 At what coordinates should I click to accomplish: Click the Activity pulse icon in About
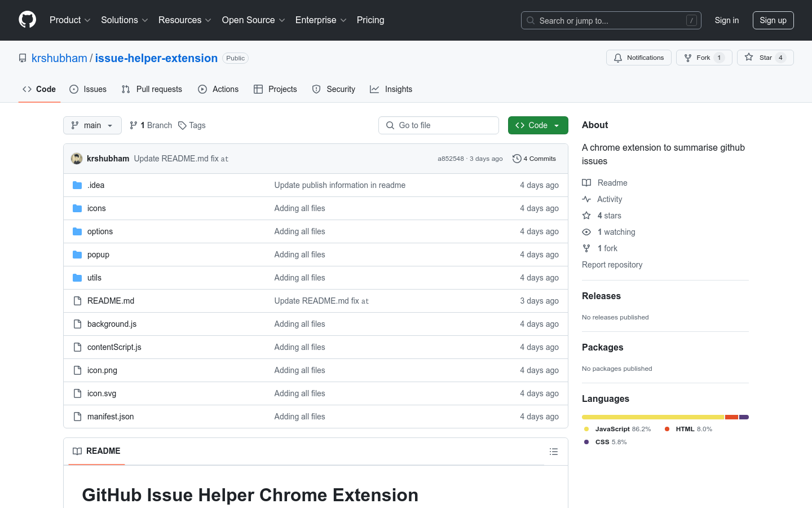click(x=586, y=199)
